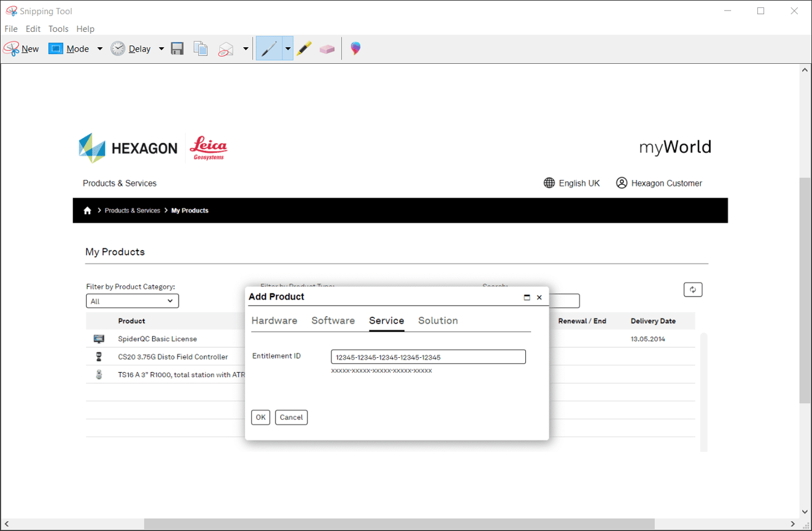Open the English UK language globe
The image size is (812, 531).
[549, 182]
